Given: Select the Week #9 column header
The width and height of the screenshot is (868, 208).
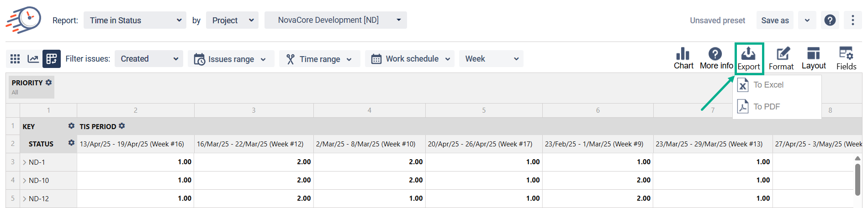Looking at the screenshot, I should (598, 144).
